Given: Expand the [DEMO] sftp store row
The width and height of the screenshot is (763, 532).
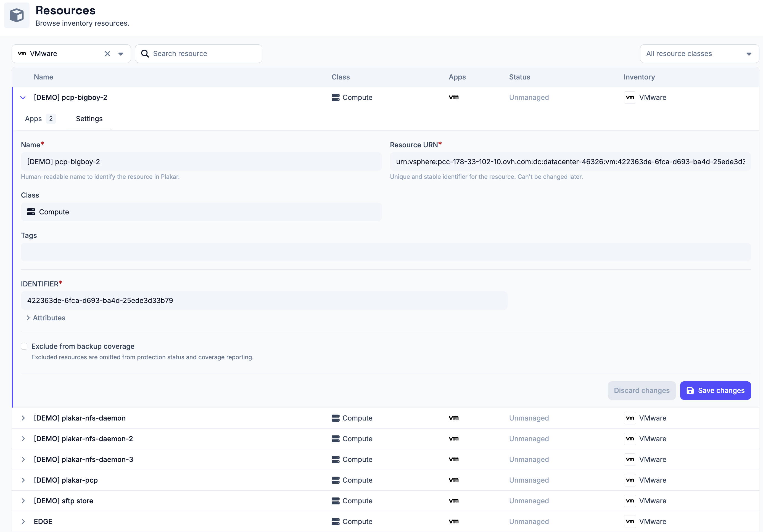Looking at the screenshot, I should pos(23,501).
